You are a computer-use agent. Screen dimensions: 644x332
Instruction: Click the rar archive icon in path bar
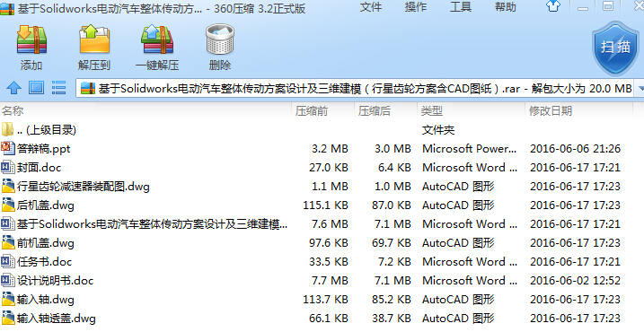(x=88, y=88)
